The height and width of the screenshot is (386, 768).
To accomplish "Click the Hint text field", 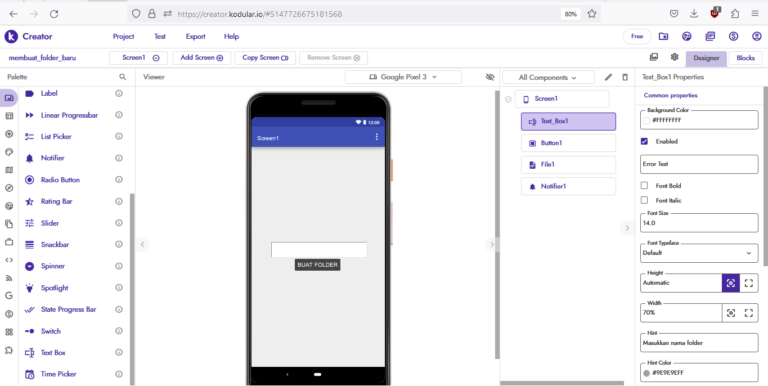I will coord(699,342).
